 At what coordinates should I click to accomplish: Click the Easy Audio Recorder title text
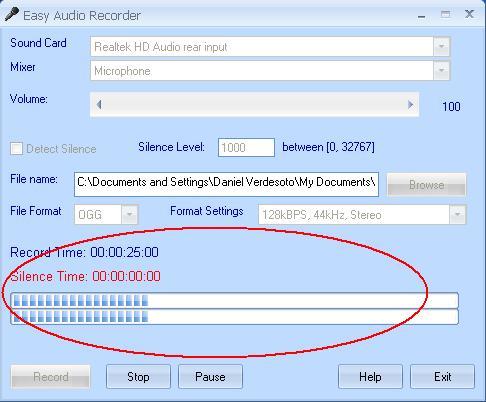click(x=82, y=16)
